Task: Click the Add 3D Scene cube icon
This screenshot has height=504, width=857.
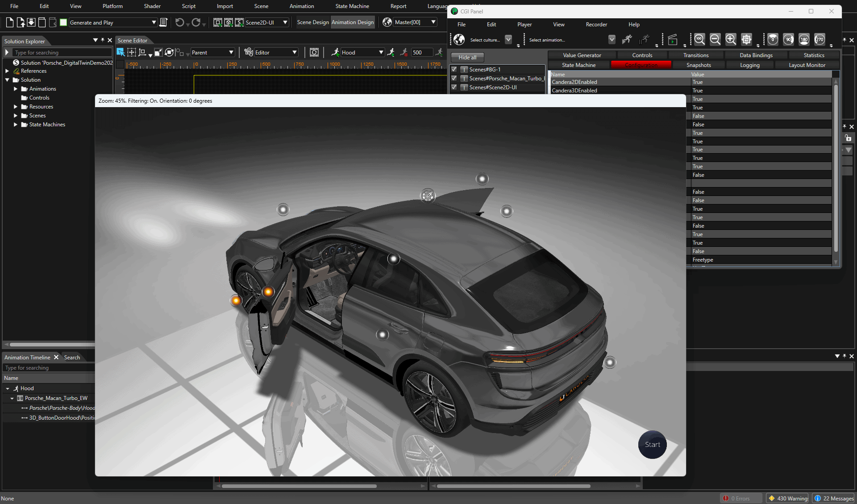Action: [229, 22]
